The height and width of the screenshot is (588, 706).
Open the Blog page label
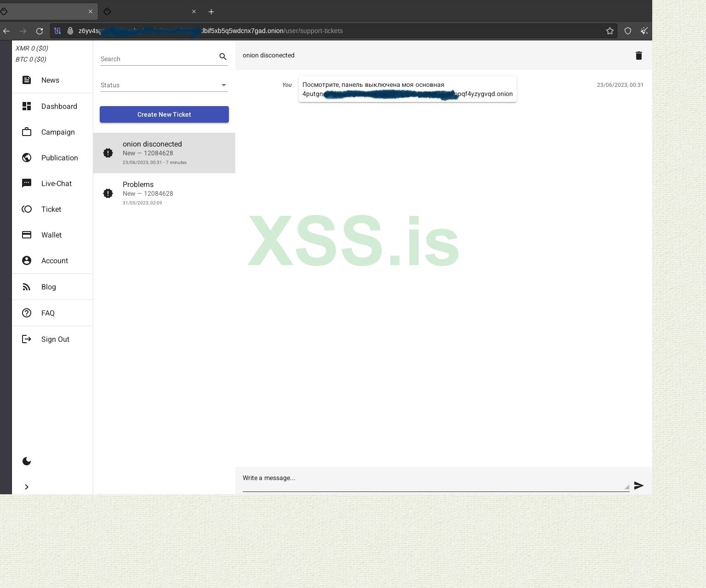coord(49,287)
